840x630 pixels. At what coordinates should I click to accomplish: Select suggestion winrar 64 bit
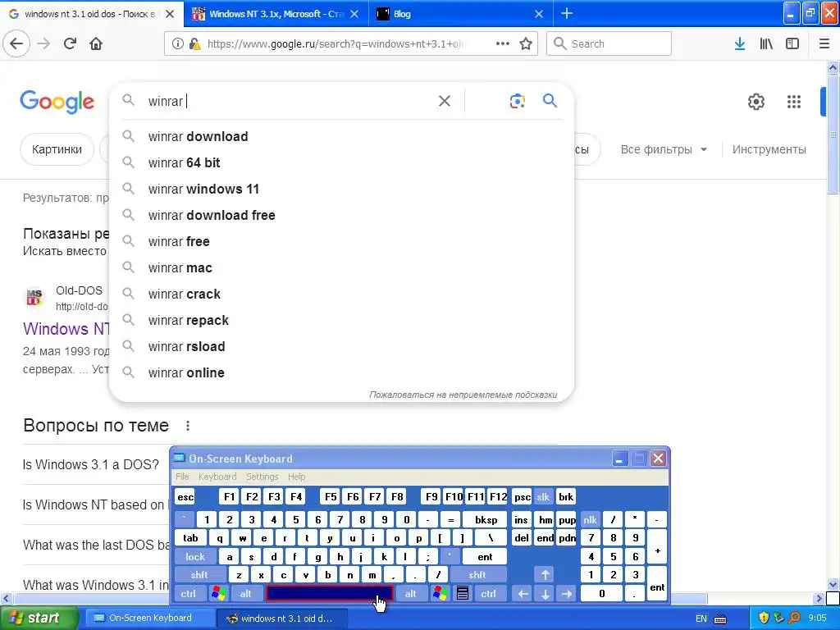point(341,162)
